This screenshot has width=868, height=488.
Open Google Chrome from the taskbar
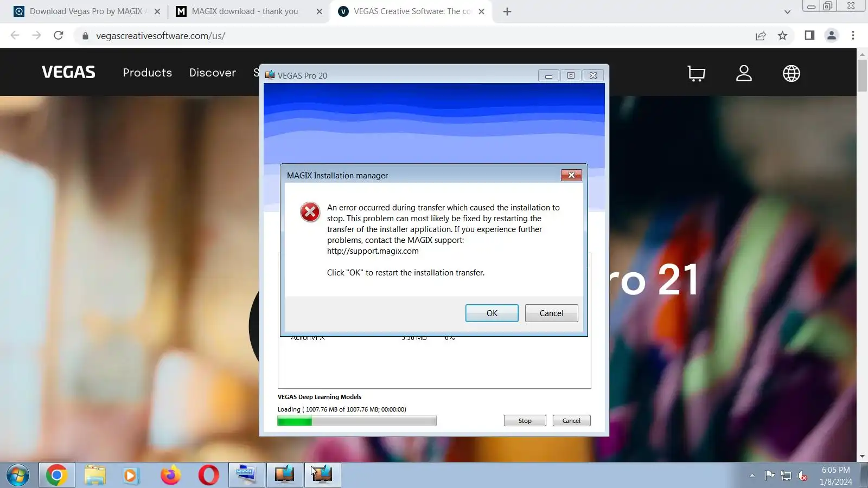click(56, 476)
